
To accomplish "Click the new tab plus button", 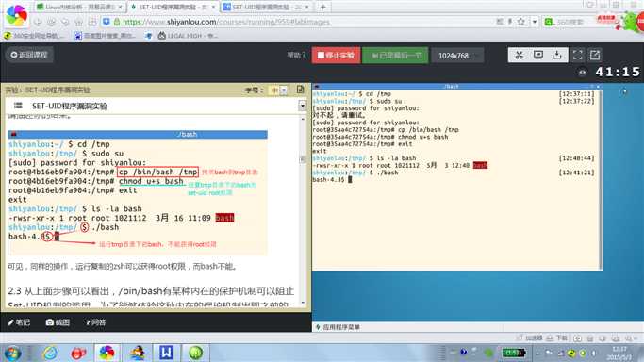I will 322,7.
